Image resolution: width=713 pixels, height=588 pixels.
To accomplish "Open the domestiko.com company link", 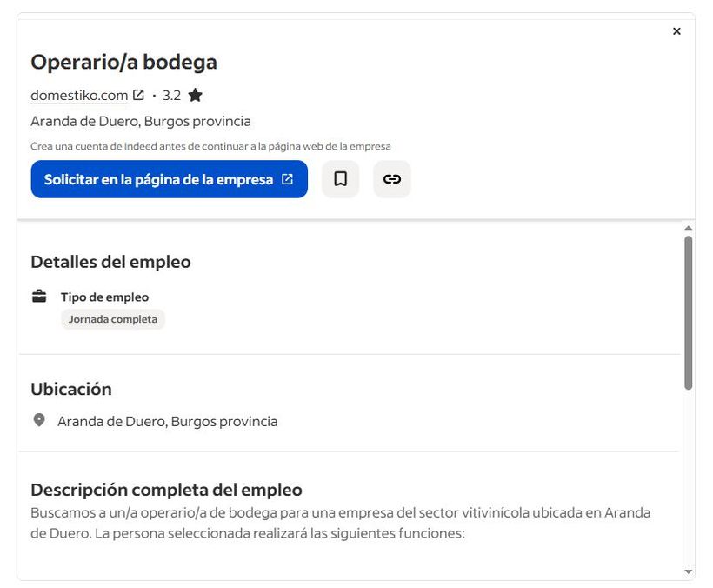I will click(x=79, y=95).
